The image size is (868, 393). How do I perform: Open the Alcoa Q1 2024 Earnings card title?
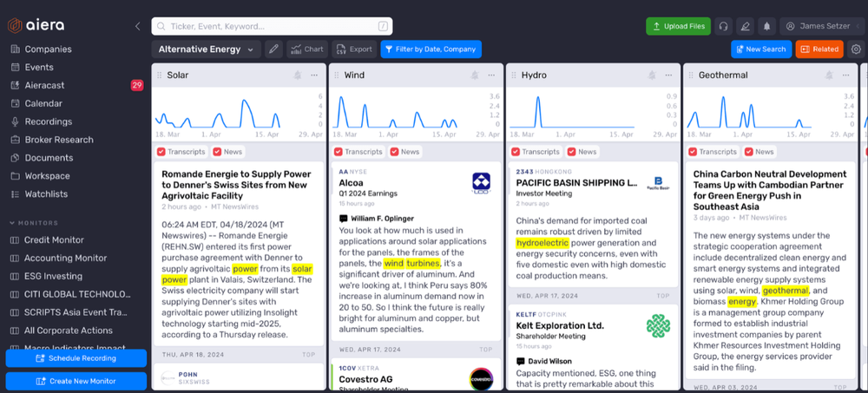click(x=352, y=183)
